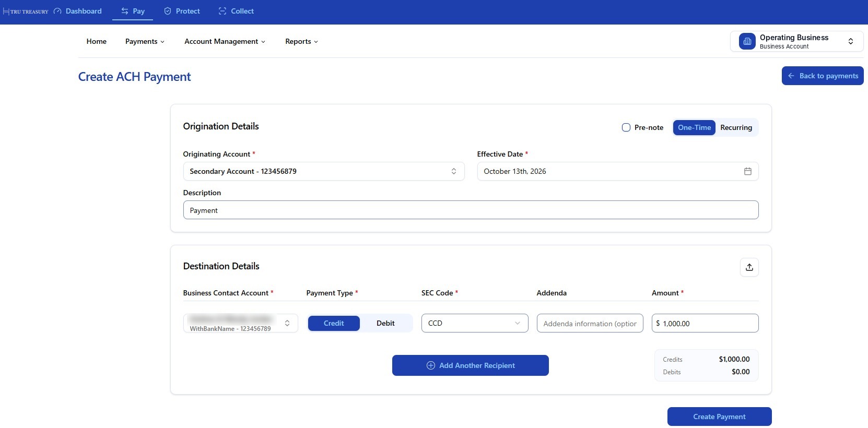This screenshot has width=868, height=428.
Task: Switch to Recurring payment frequency
Action: click(x=736, y=127)
